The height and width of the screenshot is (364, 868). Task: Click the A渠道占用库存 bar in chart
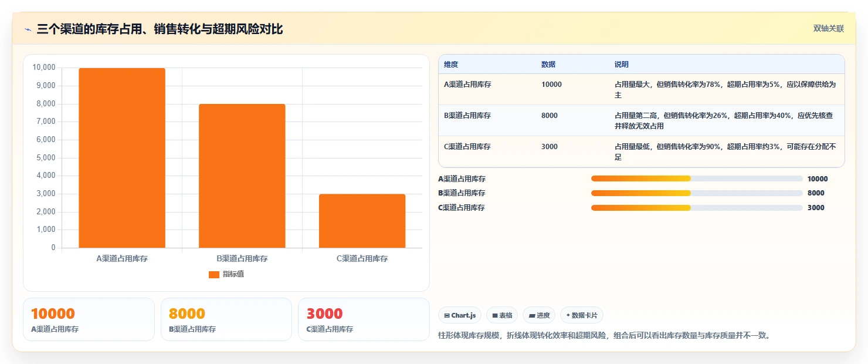[x=122, y=158]
